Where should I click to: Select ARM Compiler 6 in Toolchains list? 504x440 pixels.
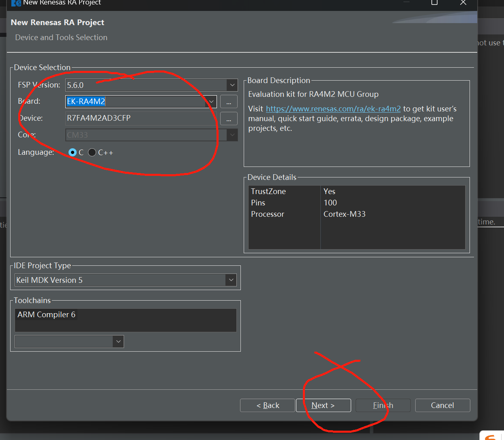click(46, 314)
